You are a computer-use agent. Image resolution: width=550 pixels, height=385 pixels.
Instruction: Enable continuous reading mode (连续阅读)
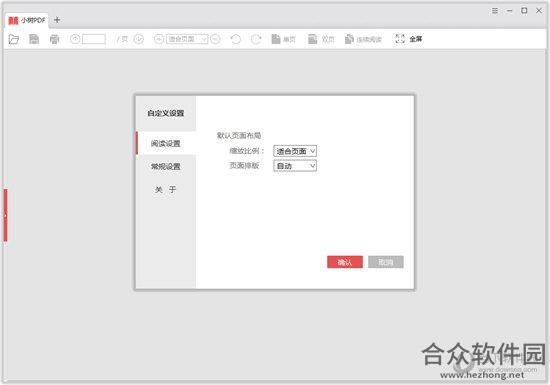pyautogui.click(x=363, y=39)
